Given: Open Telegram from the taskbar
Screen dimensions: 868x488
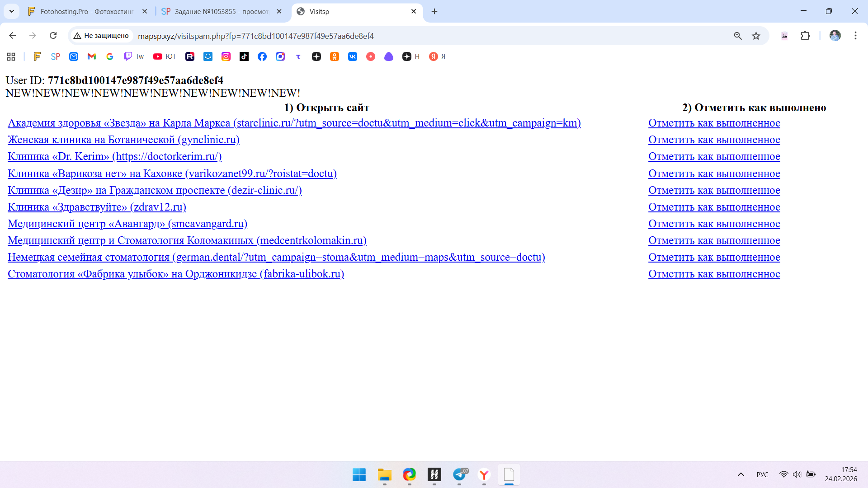Looking at the screenshot, I should 459,474.
